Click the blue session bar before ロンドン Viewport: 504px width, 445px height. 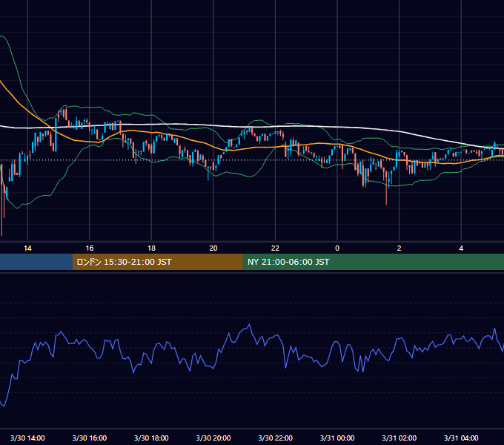coord(36,262)
